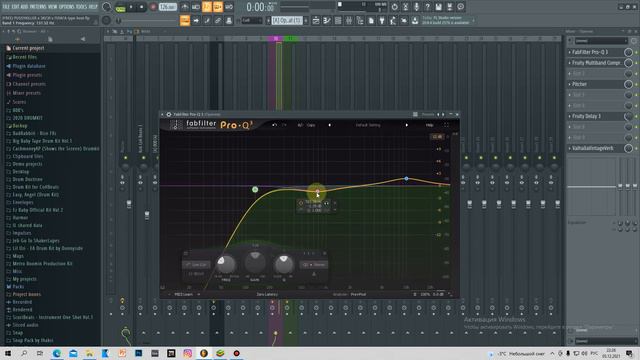This screenshot has width=640, height=360.
Task: Open Fruity Delay 3 mixer slot
Action: 596,116
